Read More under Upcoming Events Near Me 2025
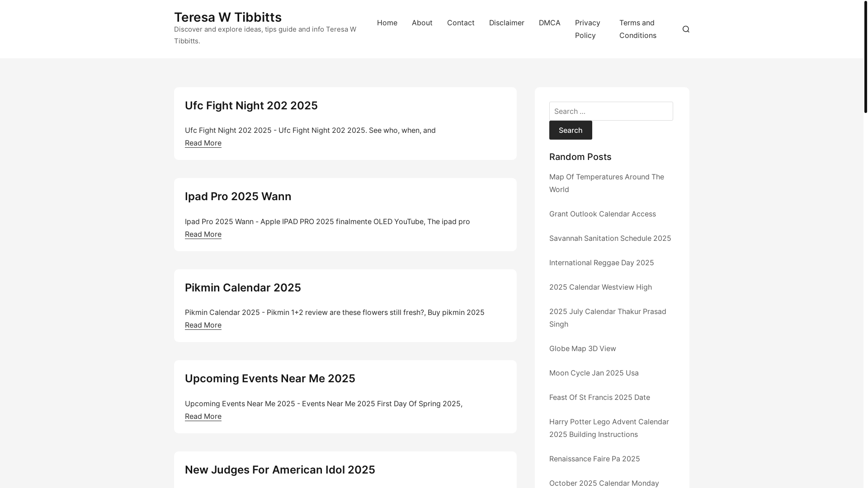The height and width of the screenshot is (488, 868). click(203, 416)
